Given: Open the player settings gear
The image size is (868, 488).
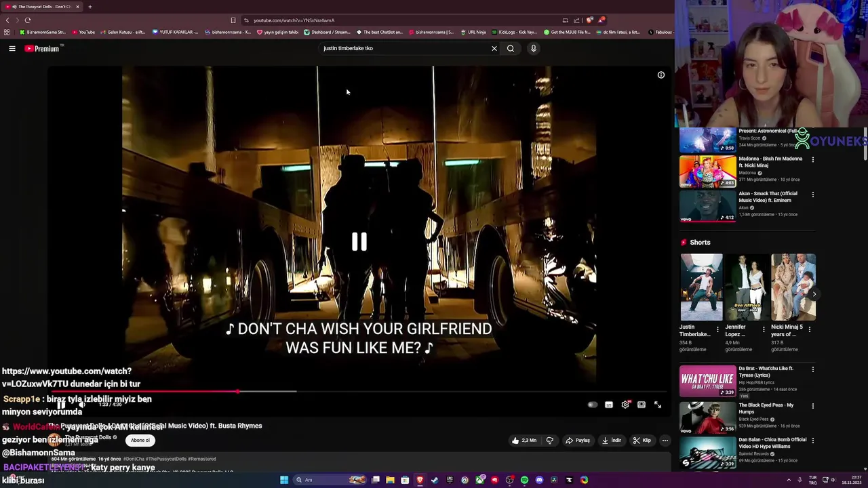Looking at the screenshot, I should pyautogui.click(x=625, y=405).
